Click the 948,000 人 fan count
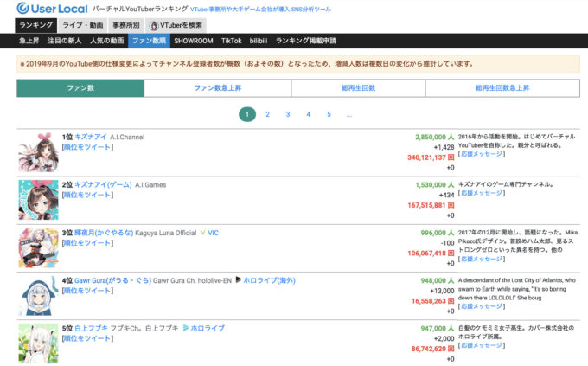Screen dimensions: 588x366 point(438,280)
